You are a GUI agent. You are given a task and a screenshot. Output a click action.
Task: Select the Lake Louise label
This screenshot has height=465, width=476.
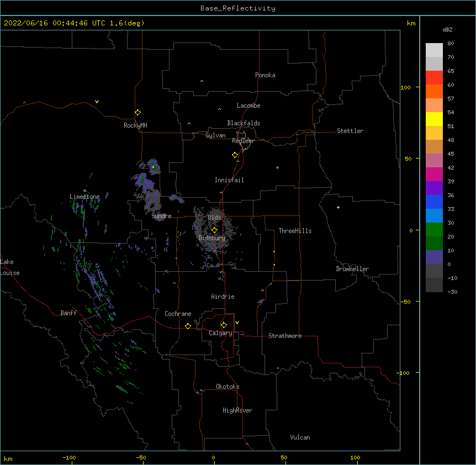[10, 267]
